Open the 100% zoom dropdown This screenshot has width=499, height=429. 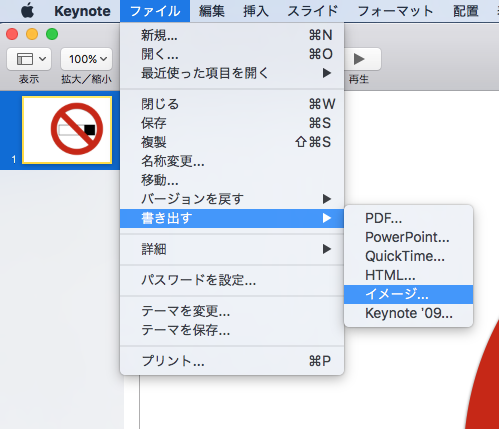click(86, 59)
